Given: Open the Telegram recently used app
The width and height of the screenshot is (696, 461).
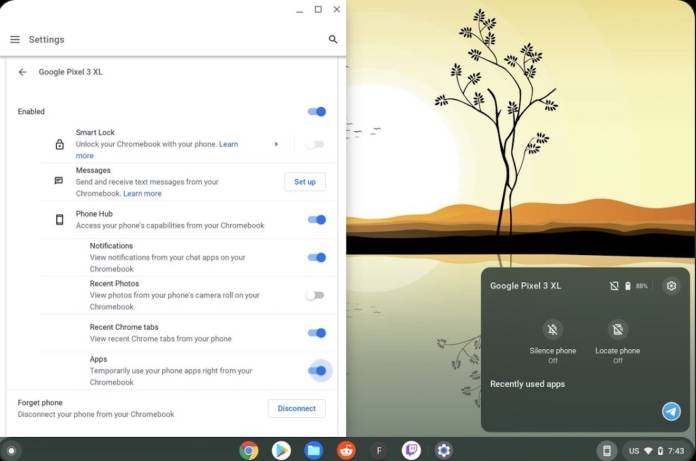Looking at the screenshot, I should pos(671,411).
